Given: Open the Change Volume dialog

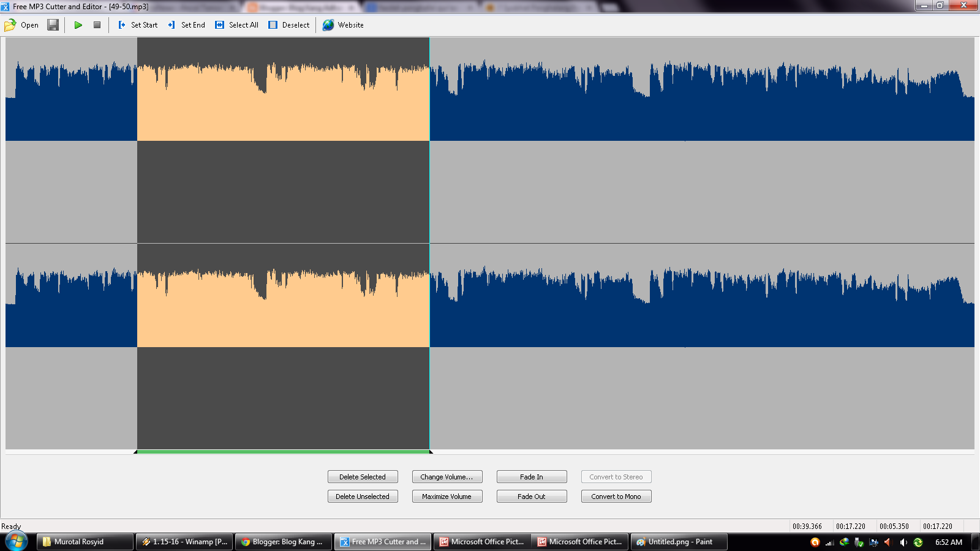Looking at the screenshot, I should 447,476.
